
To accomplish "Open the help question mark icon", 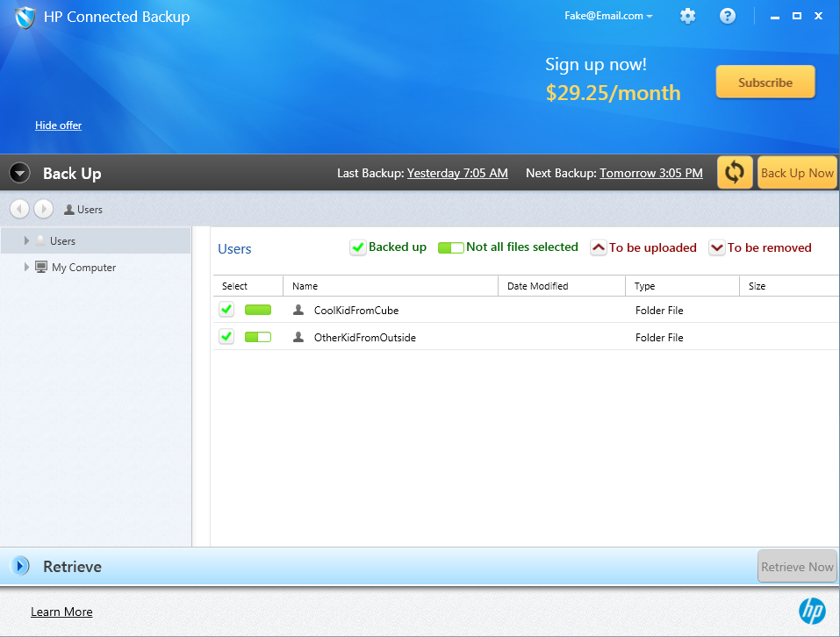I will (x=727, y=16).
